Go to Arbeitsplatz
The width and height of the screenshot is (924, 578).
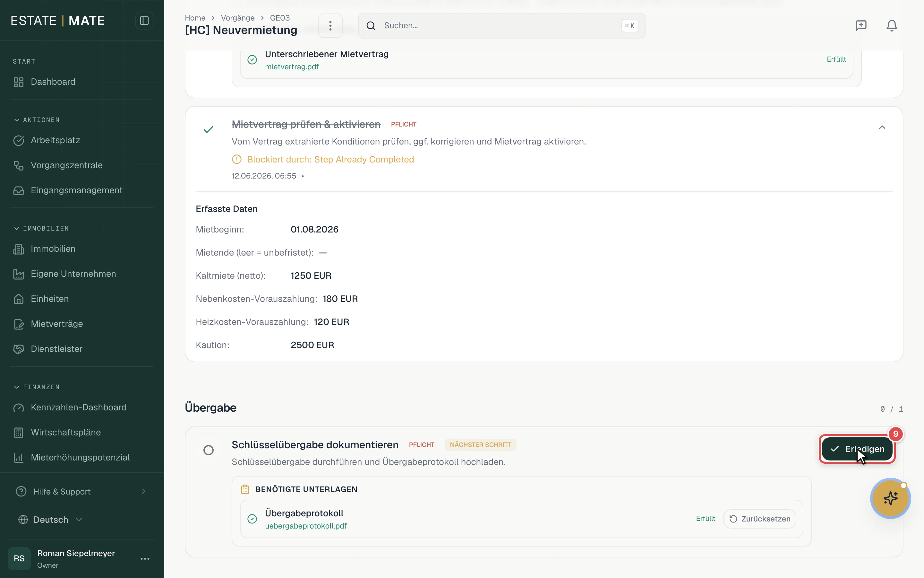[56, 140]
